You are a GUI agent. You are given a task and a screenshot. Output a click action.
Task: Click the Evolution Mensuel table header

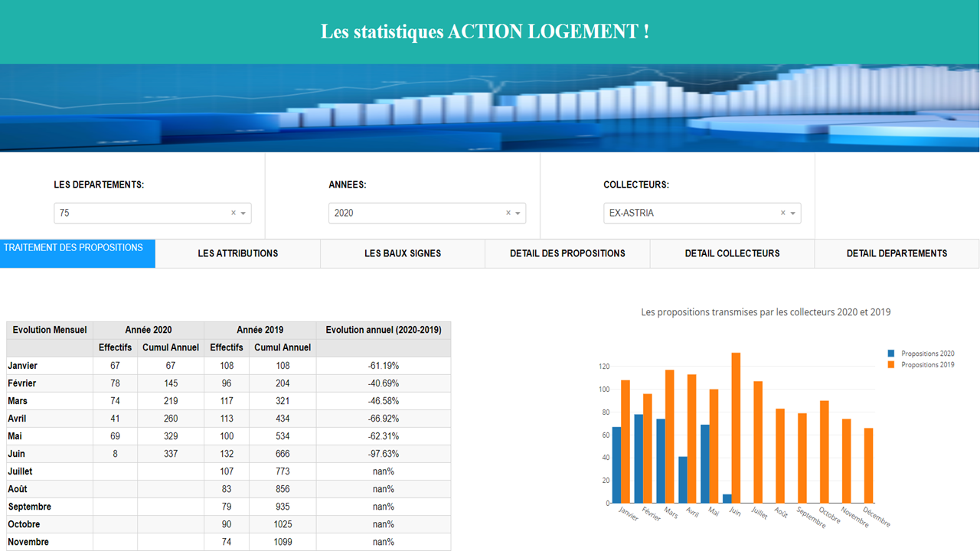point(49,330)
